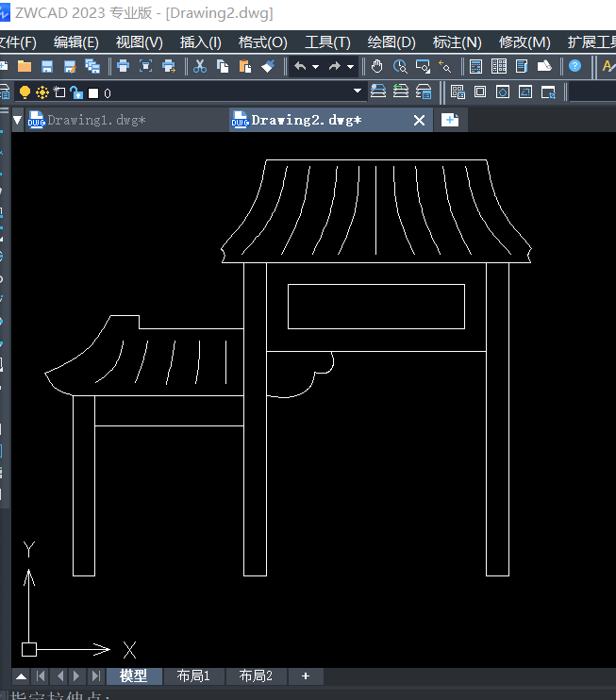Open the Plot printer icon
616x700 pixels.
123,67
